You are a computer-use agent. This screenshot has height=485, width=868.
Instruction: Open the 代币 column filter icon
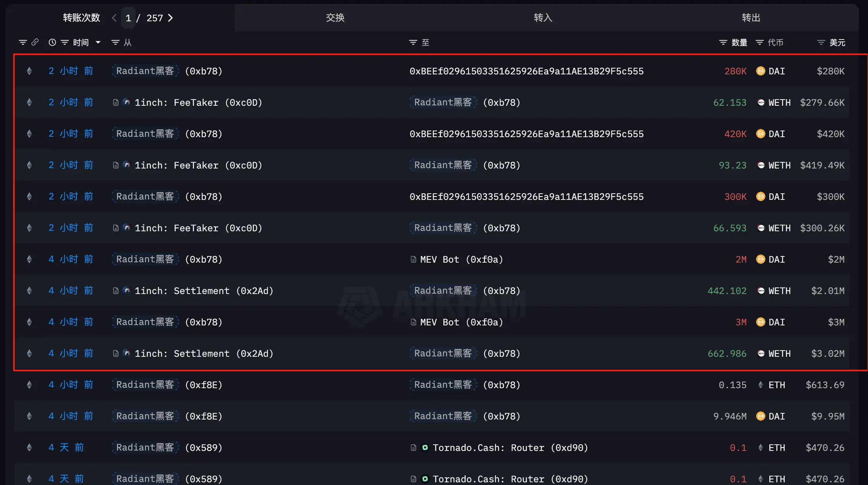[x=760, y=42]
